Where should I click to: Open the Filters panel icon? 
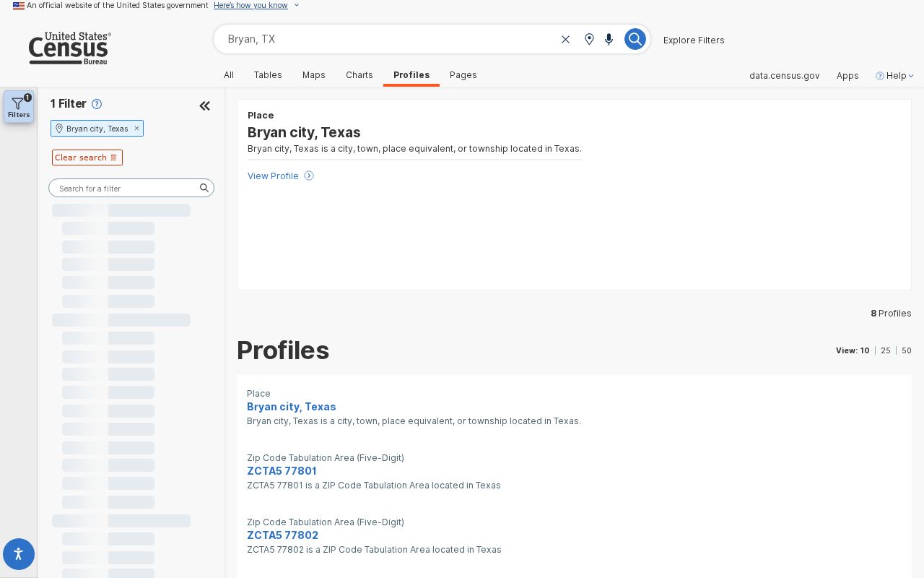(19, 106)
